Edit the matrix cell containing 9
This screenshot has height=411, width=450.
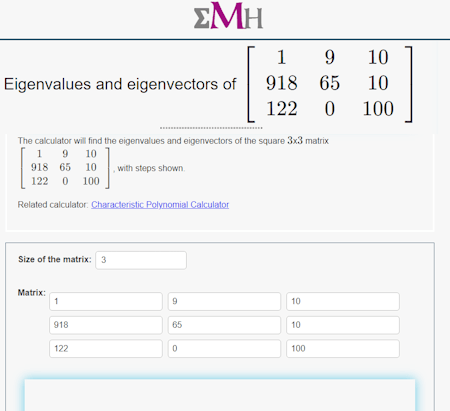(224, 301)
